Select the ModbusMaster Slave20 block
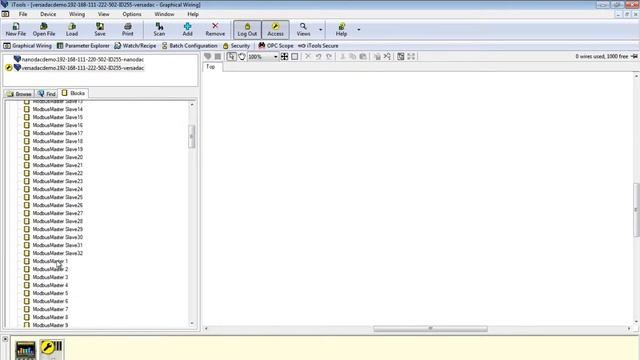Screen dimensions: 640x360 pyautogui.click(x=53, y=157)
